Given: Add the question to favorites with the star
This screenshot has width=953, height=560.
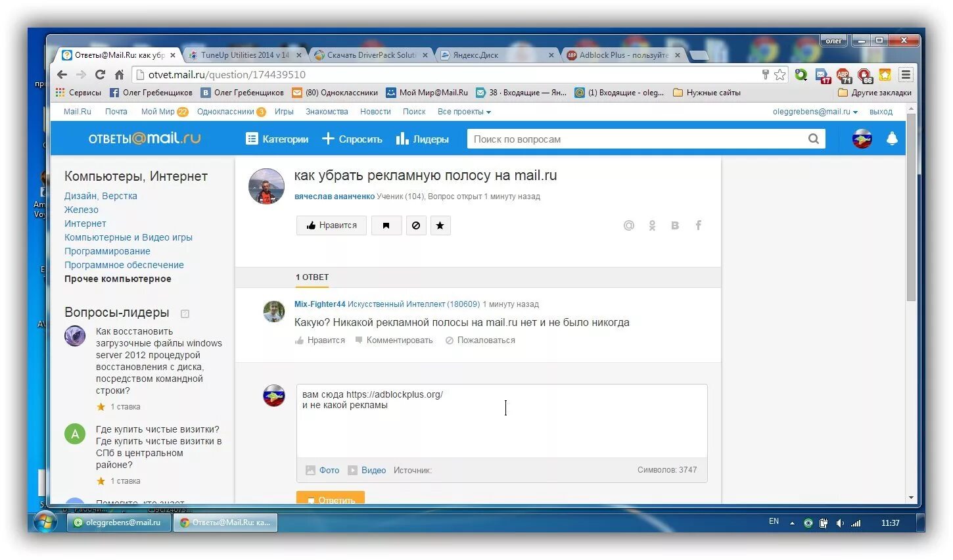Looking at the screenshot, I should click(440, 225).
